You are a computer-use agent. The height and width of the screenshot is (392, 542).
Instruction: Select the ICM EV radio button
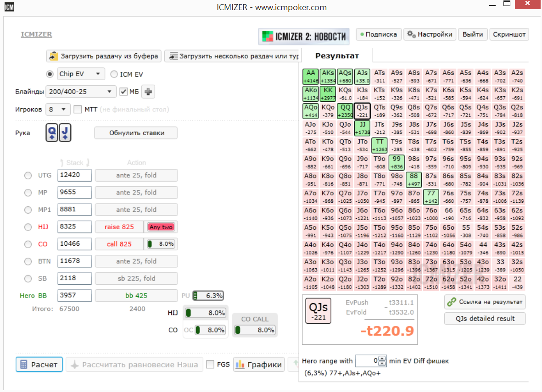pos(114,74)
